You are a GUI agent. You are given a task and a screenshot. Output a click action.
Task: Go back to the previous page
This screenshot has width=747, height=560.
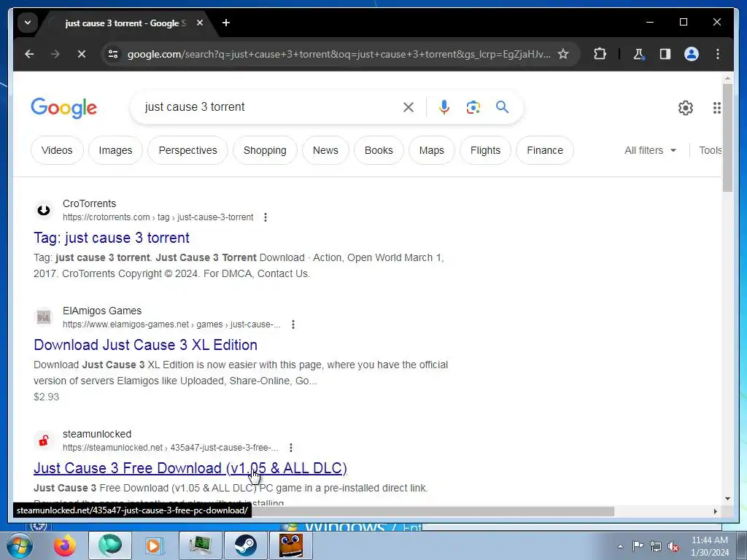click(29, 54)
